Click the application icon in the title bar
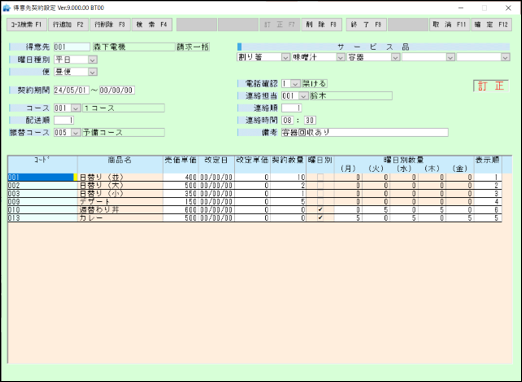This screenshot has width=522, height=382. pyautogui.click(x=7, y=8)
